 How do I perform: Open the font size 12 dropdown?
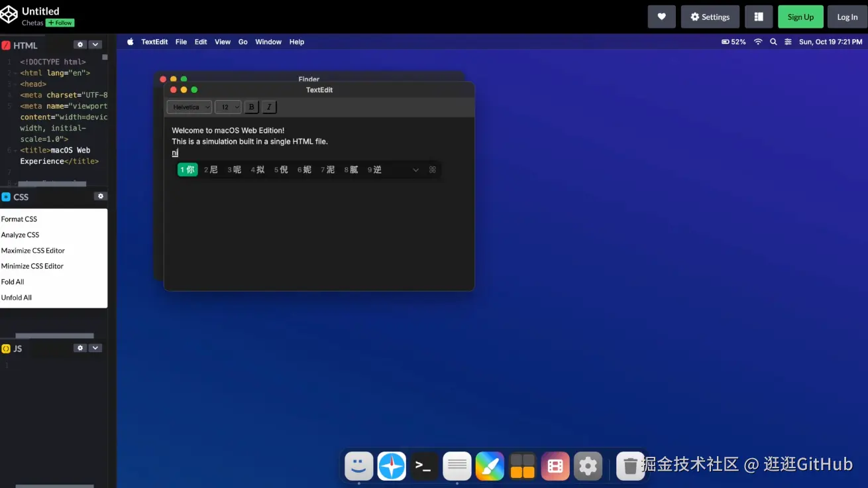tap(228, 107)
